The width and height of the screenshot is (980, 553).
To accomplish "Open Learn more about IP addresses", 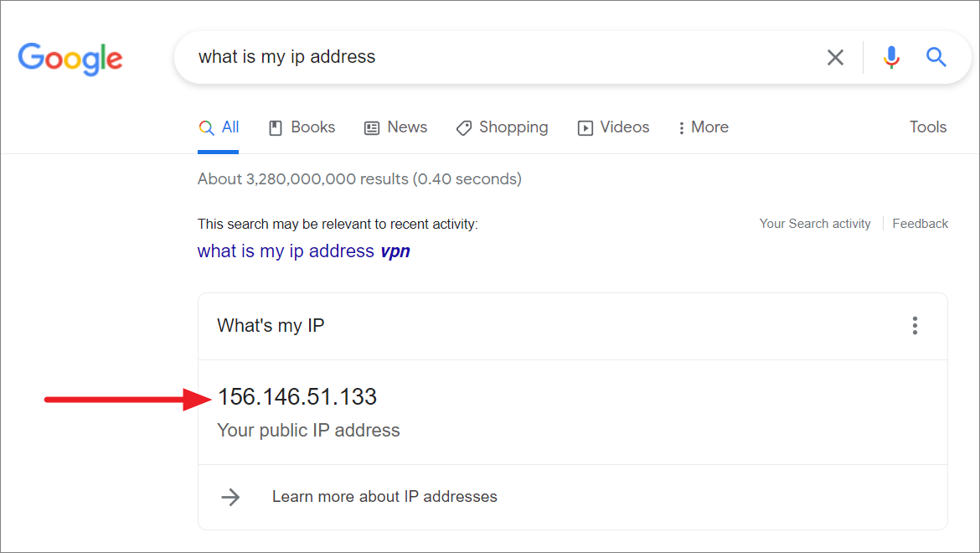I will tap(384, 497).
